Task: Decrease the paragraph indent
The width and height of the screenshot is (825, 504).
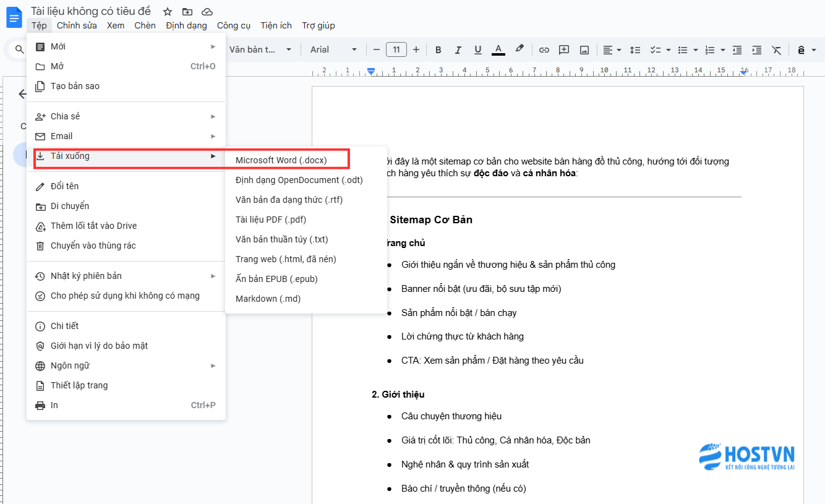Action: click(737, 49)
